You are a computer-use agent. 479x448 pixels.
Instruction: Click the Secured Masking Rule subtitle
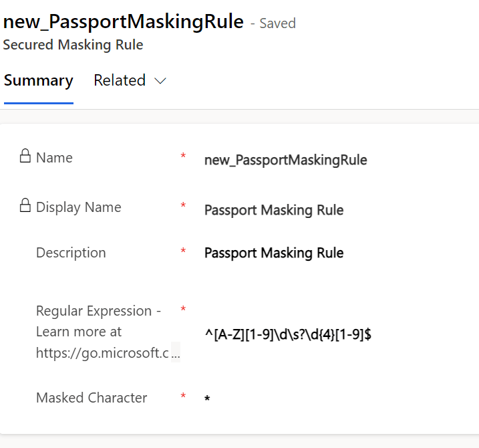click(73, 45)
